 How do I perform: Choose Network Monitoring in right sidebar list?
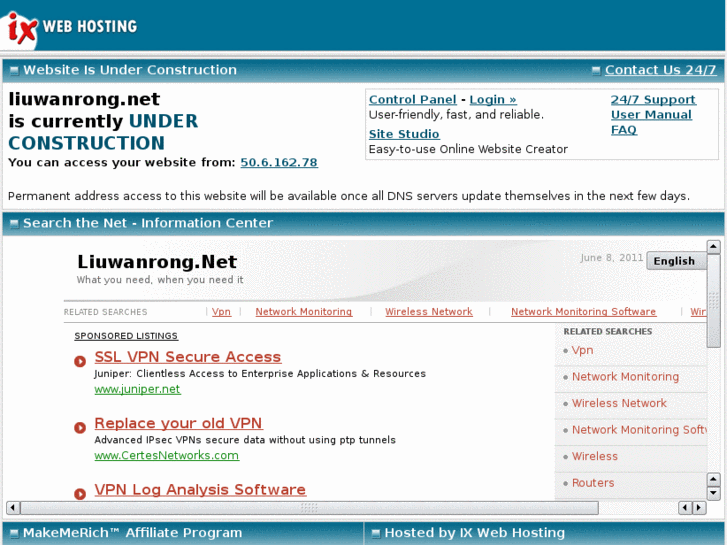(x=625, y=377)
